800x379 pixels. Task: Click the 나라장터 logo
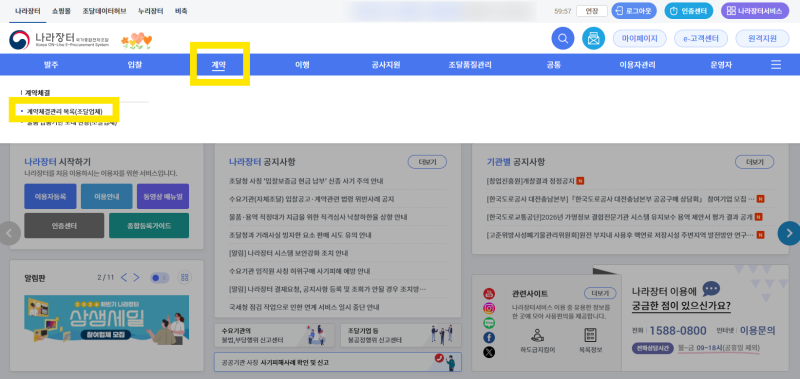[x=59, y=40]
